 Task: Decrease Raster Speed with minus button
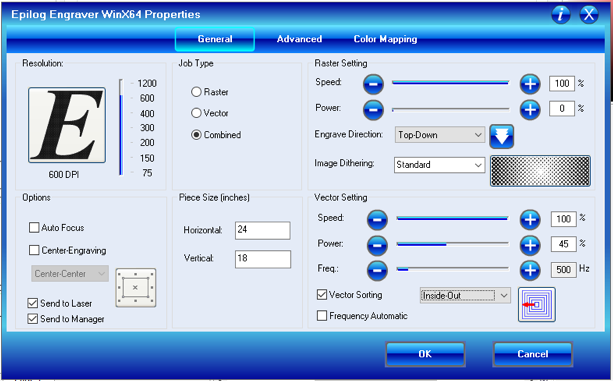pyautogui.click(x=373, y=84)
